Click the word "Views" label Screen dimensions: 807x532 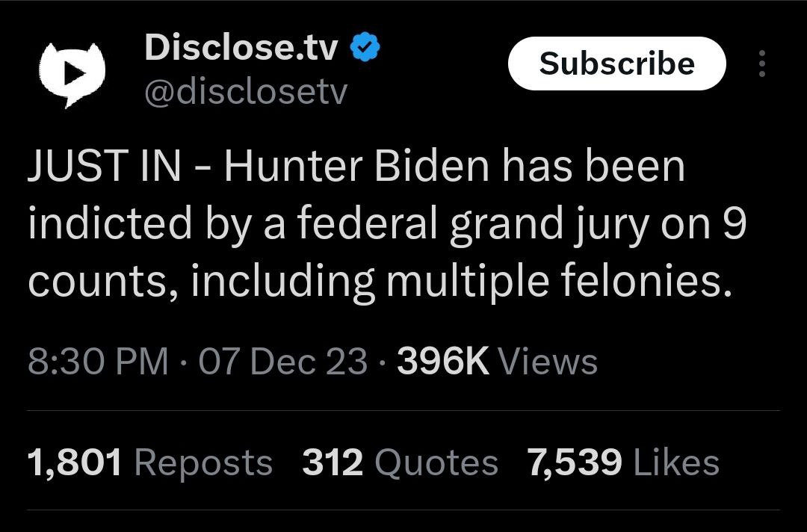click(x=548, y=362)
